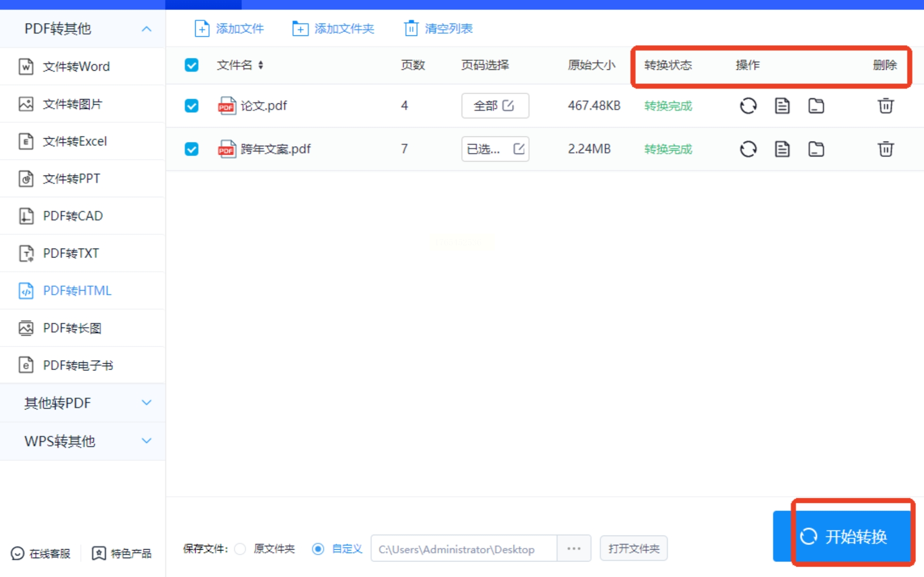
Task: Click the 打开文件夹 button
Action: coord(633,549)
